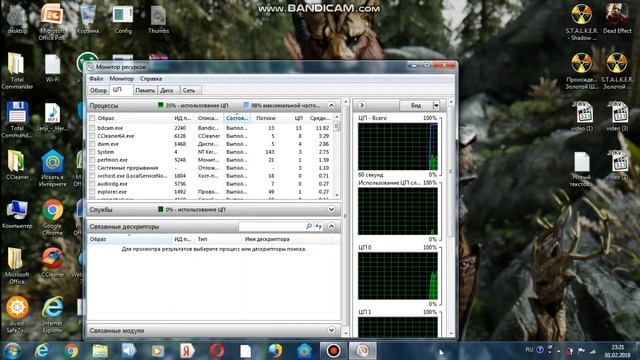
Task: Open the Справка menu
Action: 151,78
